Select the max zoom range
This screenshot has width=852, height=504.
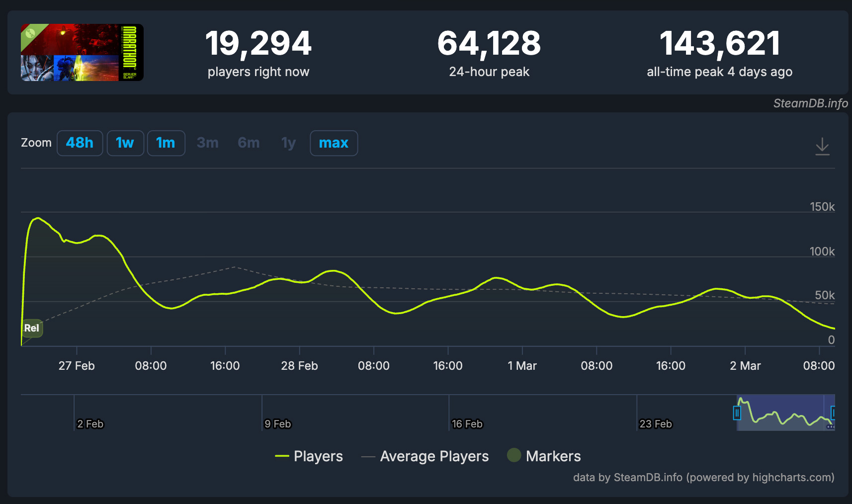pyautogui.click(x=334, y=143)
